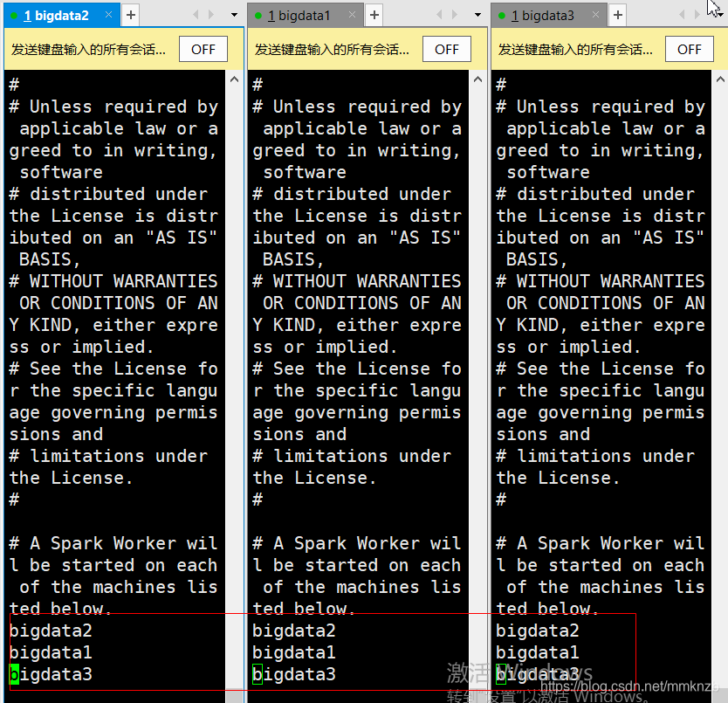This screenshot has width=728, height=703.
Task: Toggle OFF send-to-all-sessions in bigdata2 pane
Action: (x=203, y=49)
